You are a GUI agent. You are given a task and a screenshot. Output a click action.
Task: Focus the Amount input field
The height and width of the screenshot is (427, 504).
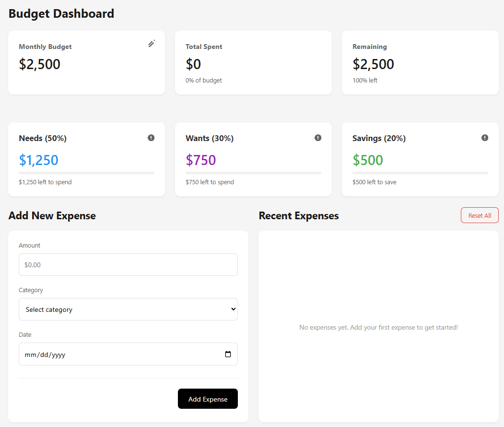128,265
